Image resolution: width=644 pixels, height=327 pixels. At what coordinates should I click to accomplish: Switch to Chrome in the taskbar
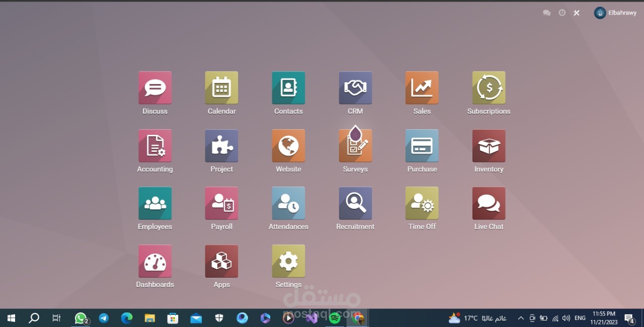[x=358, y=318]
